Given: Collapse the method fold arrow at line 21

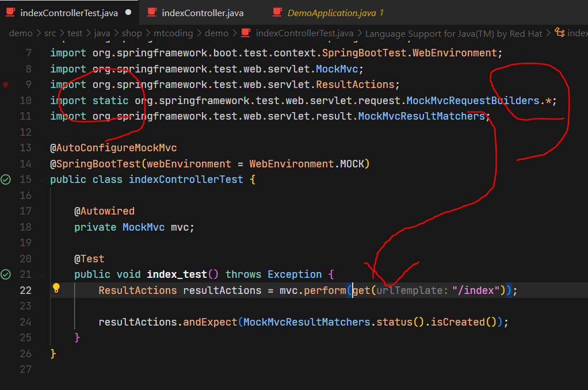Looking at the screenshot, I should coord(42,274).
